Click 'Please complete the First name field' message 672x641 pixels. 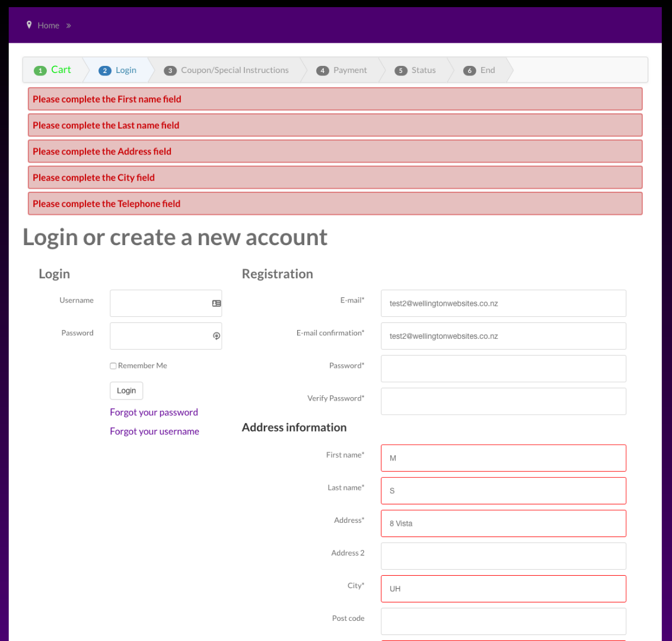tap(335, 99)
